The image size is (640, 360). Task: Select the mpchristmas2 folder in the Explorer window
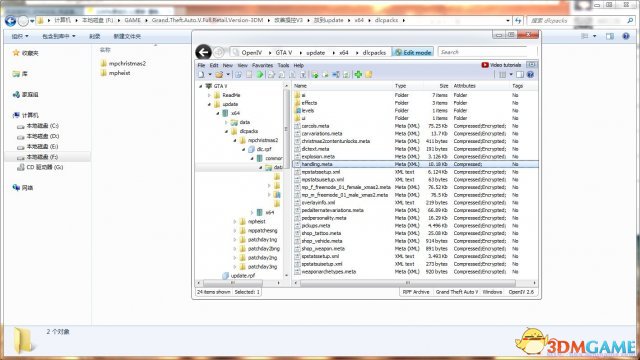[123, 64]
